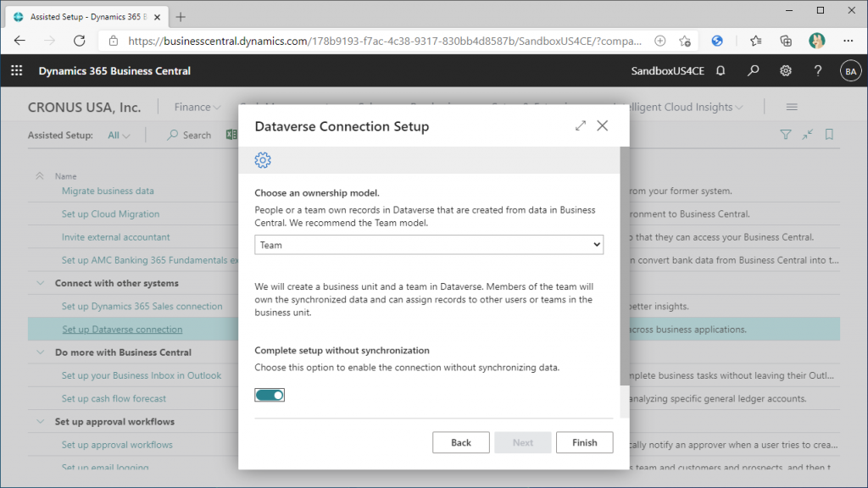Screen dimensions: 868x488
Task: Open the settings gear in the header
Action: coord(786,71)
